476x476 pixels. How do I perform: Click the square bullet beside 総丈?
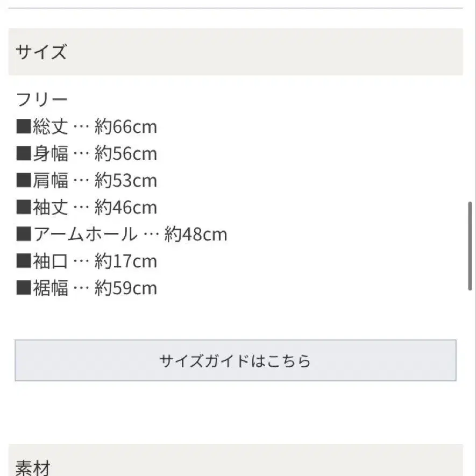tap(23, 127)
